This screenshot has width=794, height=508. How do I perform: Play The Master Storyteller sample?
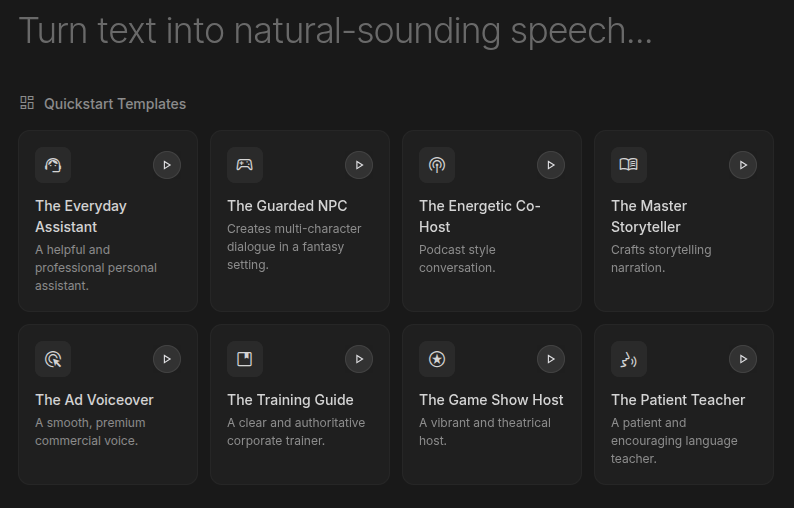(x=743, y=165)
